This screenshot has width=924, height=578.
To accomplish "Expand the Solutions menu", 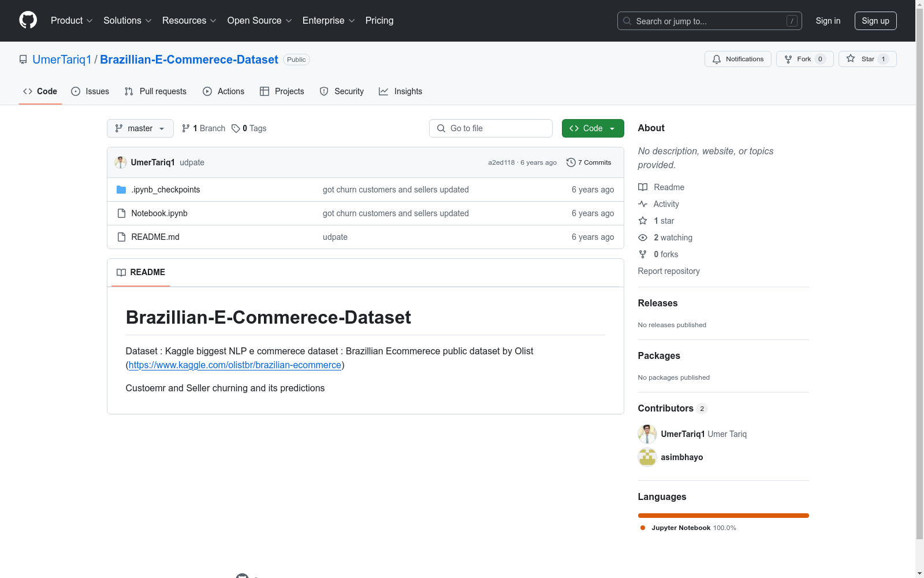I will tap(128, 21).
